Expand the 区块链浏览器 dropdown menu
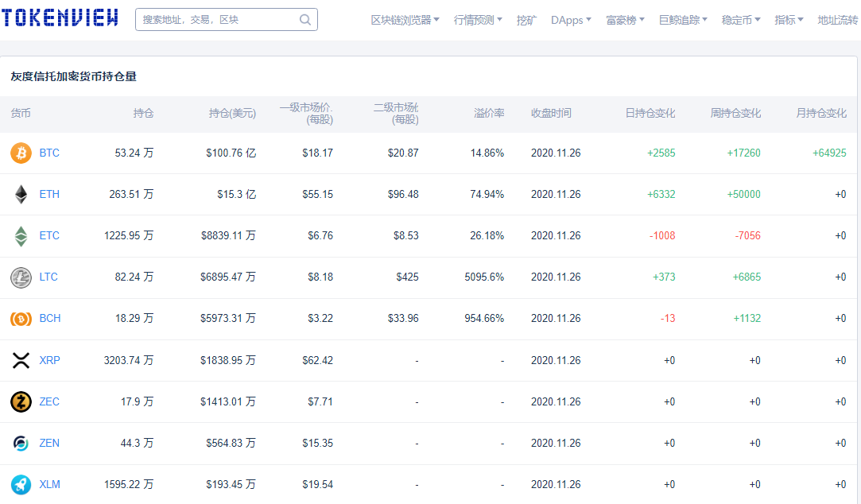 click(x=405, y=20)
